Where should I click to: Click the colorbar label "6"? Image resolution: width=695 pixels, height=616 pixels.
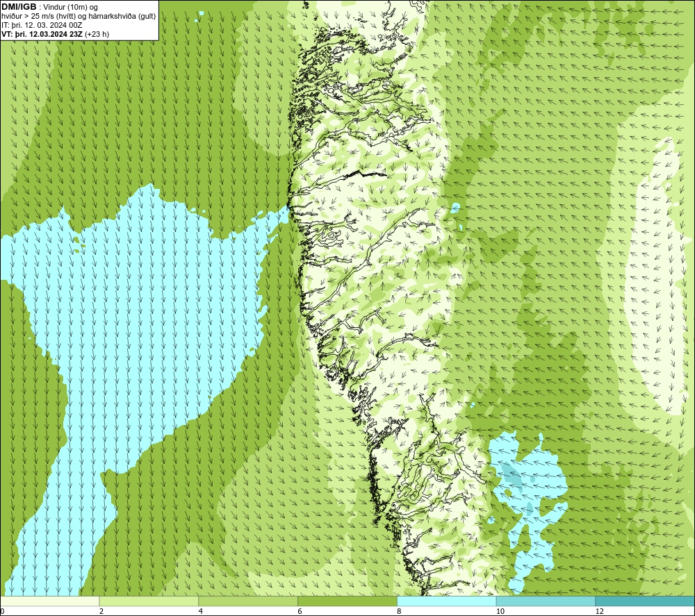click(300, 611)
